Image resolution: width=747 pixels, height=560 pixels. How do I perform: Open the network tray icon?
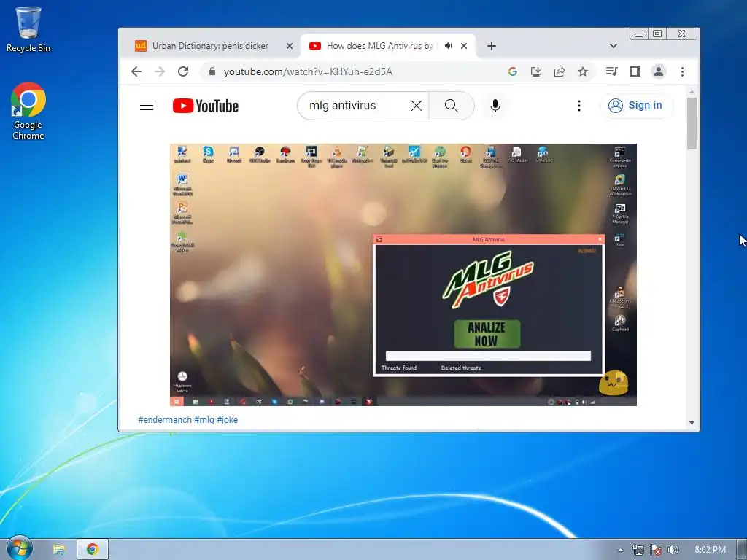[x=638, y=550]
